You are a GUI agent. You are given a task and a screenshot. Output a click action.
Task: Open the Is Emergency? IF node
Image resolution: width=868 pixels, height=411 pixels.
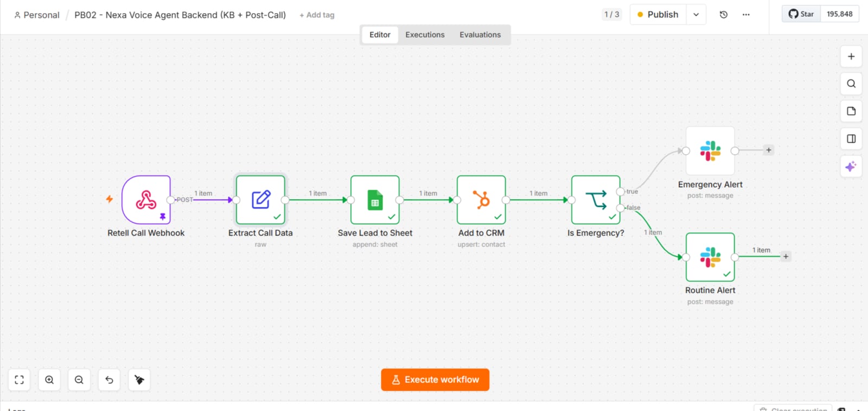[596, 200]
